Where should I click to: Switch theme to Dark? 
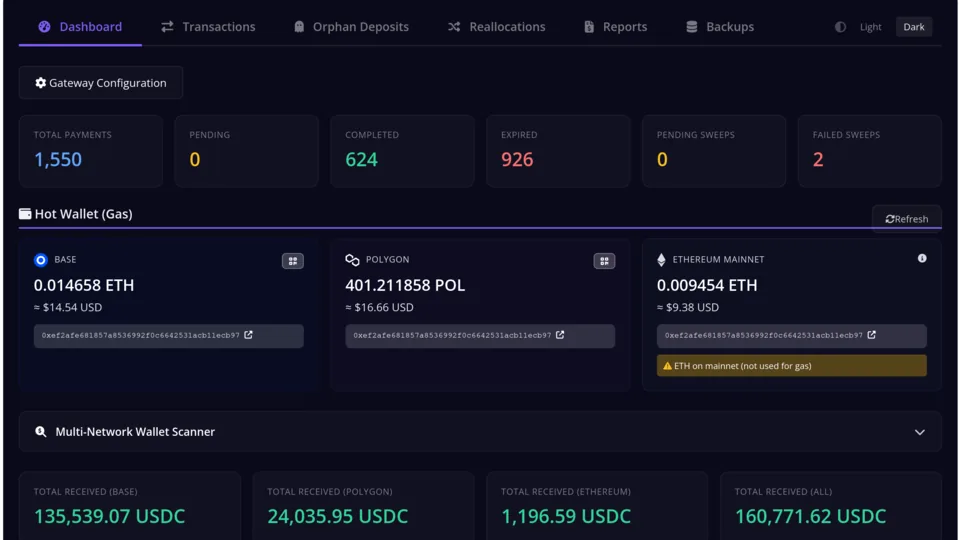coord(913,27)
